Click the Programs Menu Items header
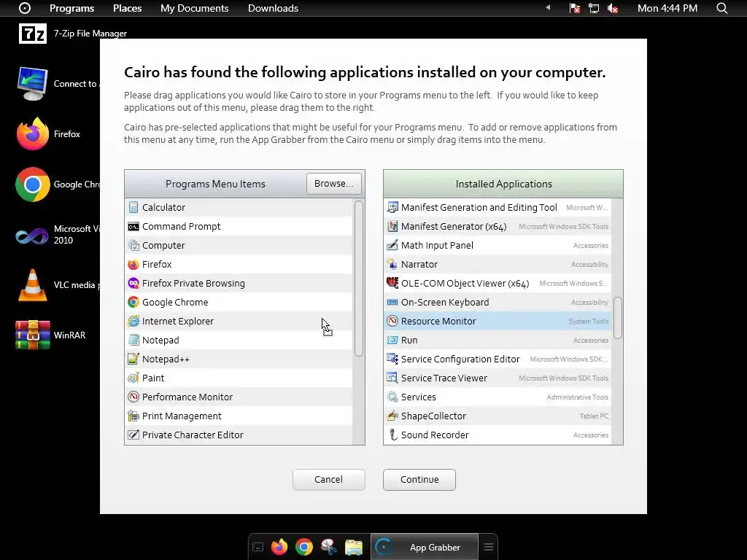 [x=215, y=184]
